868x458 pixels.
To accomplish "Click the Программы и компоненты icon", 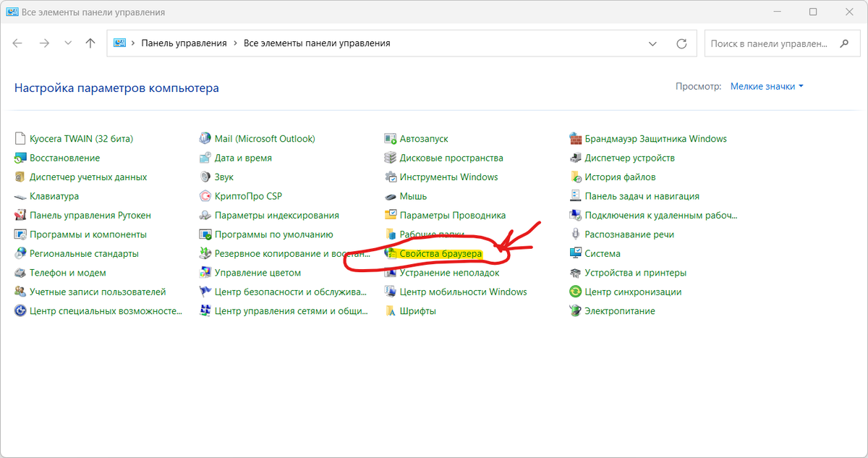I will click(20, 234).
